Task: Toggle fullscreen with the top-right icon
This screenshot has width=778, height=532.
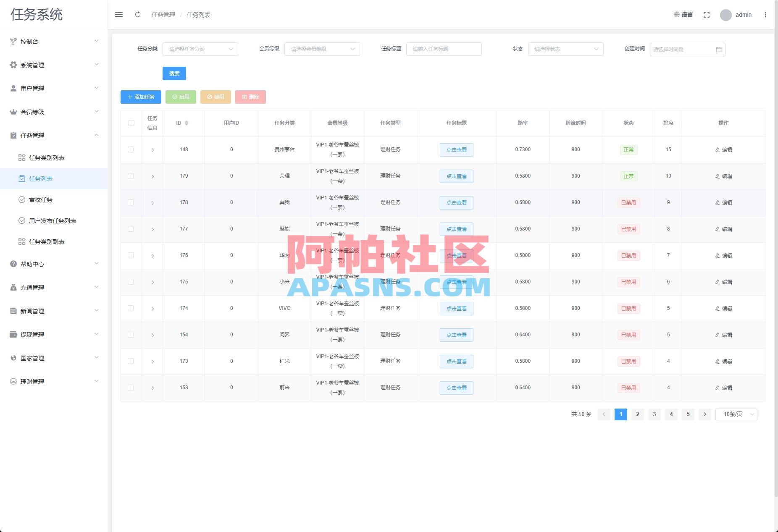Action: click(707, 14)
